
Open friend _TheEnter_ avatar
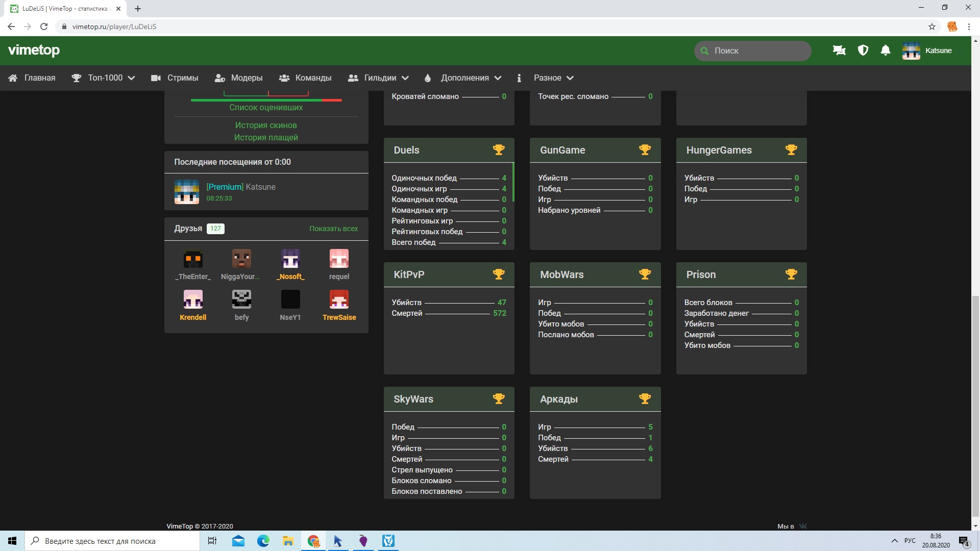tap(193, 259)
